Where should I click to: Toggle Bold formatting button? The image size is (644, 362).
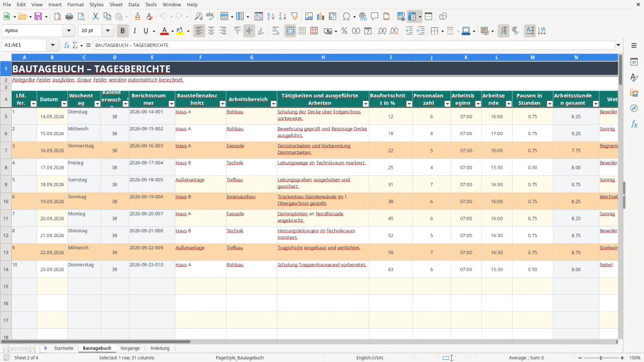[122, 31]
